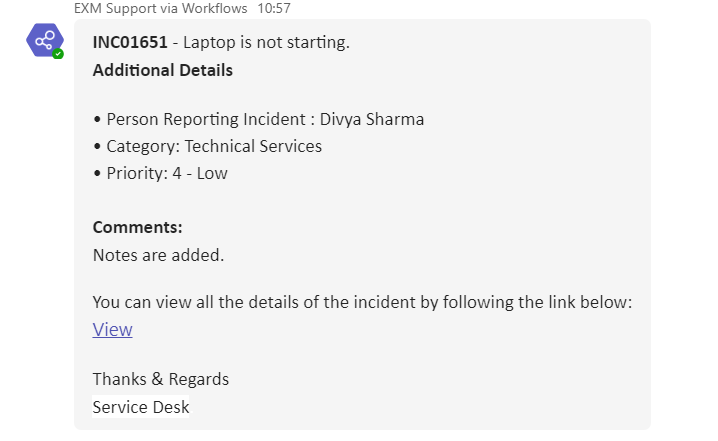Click the 10:57 message timestamp
Image resolution: width=718 pixels, height=441 pixels.
click(274, 8)
